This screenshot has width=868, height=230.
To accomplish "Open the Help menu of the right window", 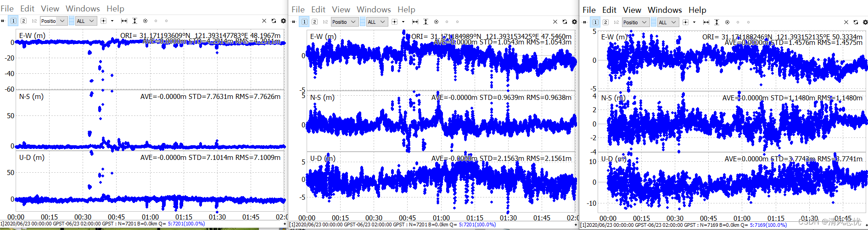I will (697, 10).
